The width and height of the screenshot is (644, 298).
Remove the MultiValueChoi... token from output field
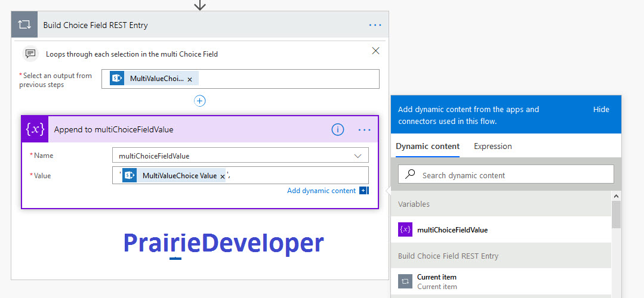[x=190, y=79]
